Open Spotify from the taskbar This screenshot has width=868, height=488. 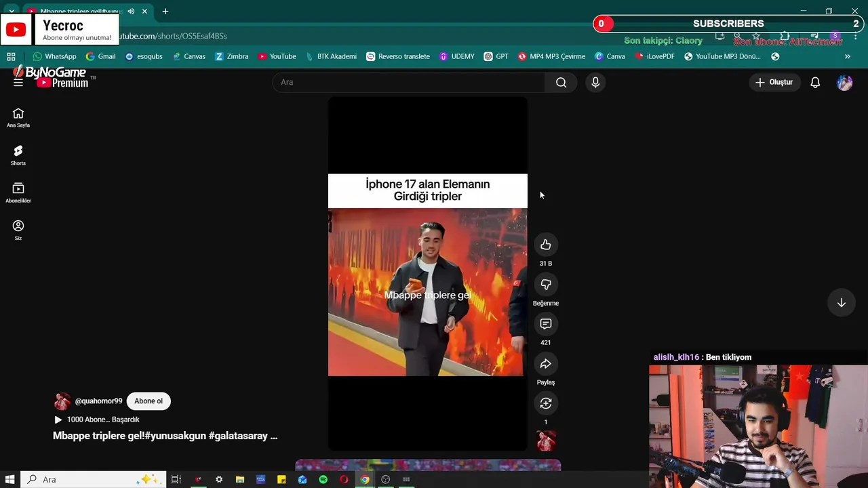coord(323,479)
